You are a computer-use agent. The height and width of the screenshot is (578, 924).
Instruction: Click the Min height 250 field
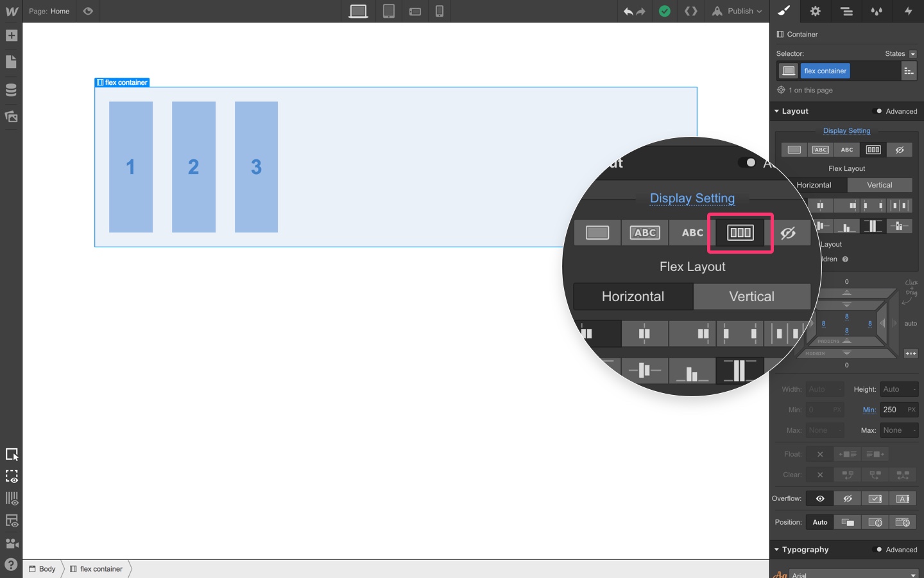(892, 410)
